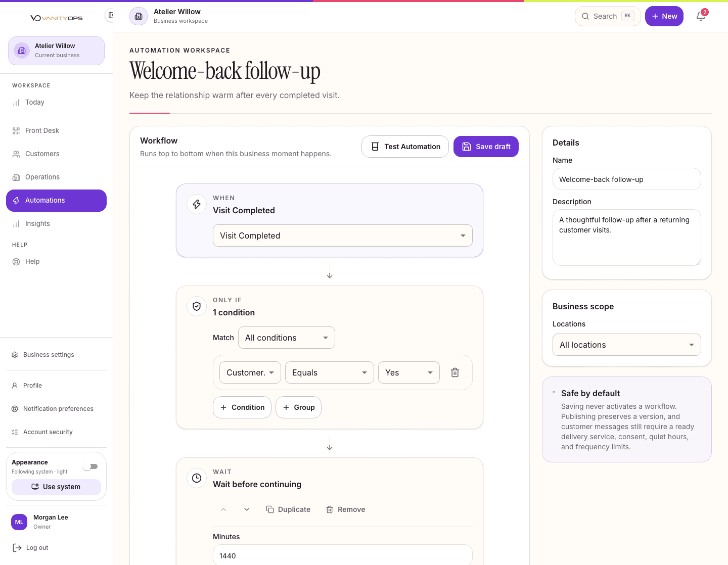Viewport: 728px width, 565px height.
Task: Open the Insights page
Action: click(56, 223)
